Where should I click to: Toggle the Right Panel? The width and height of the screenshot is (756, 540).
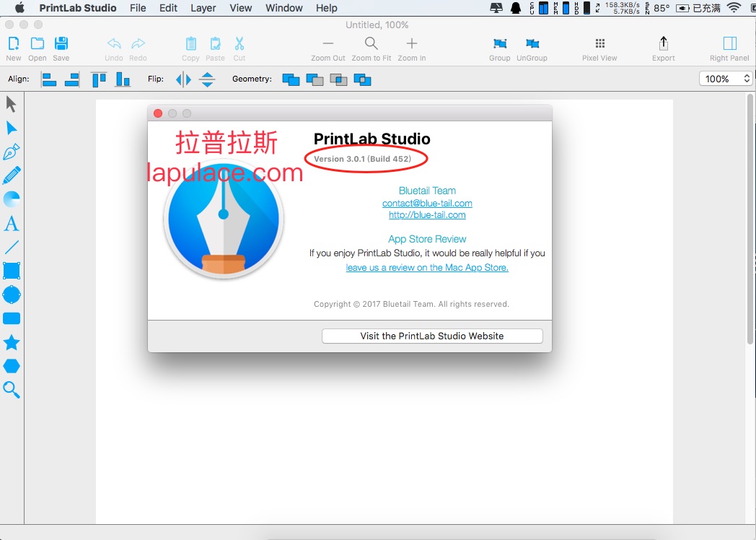tap(729, 49)
